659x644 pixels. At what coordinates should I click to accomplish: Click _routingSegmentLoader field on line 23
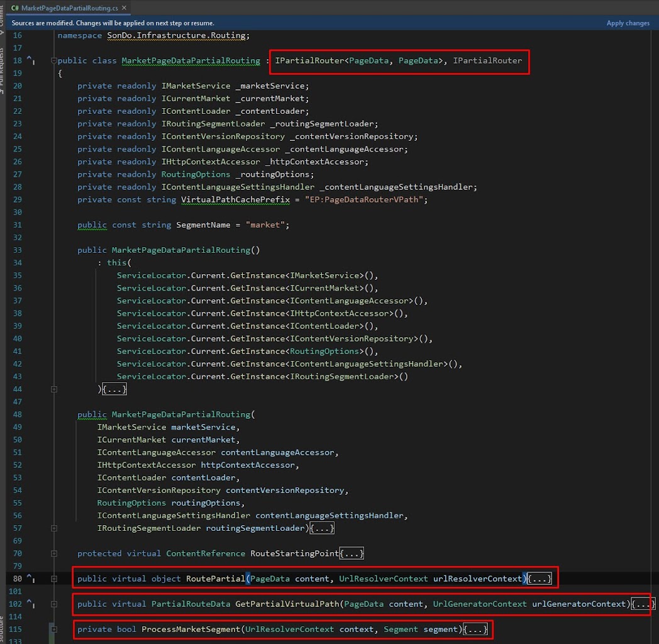pos(322,124)
